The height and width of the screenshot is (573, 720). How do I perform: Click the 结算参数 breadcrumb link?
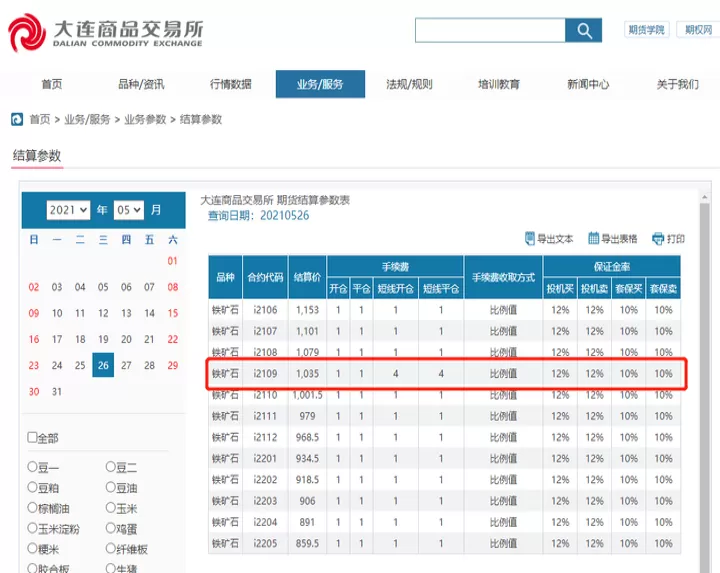201,119
